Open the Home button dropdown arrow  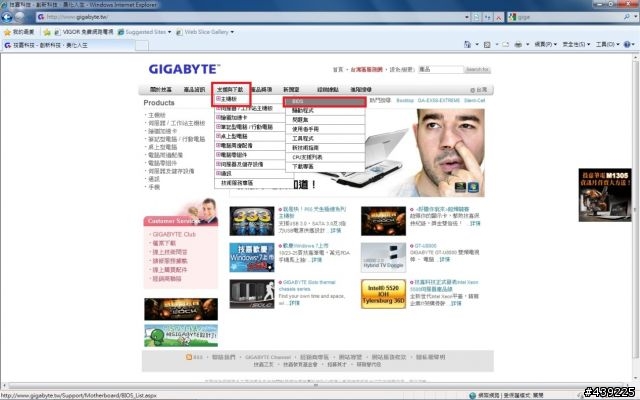pos(477,44)
